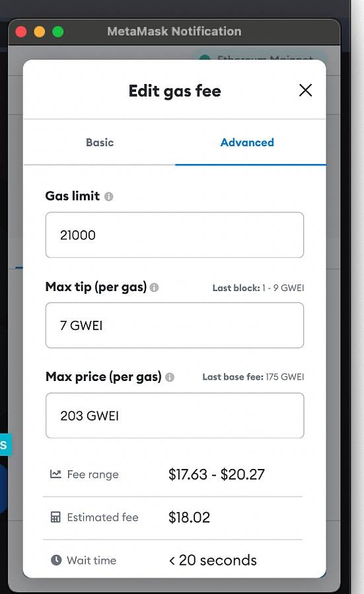The height and width of the screenshot is (594, 364).
Task: Click the Fee range $17.63 - $20.27 value
Action: tap(217, 474)
